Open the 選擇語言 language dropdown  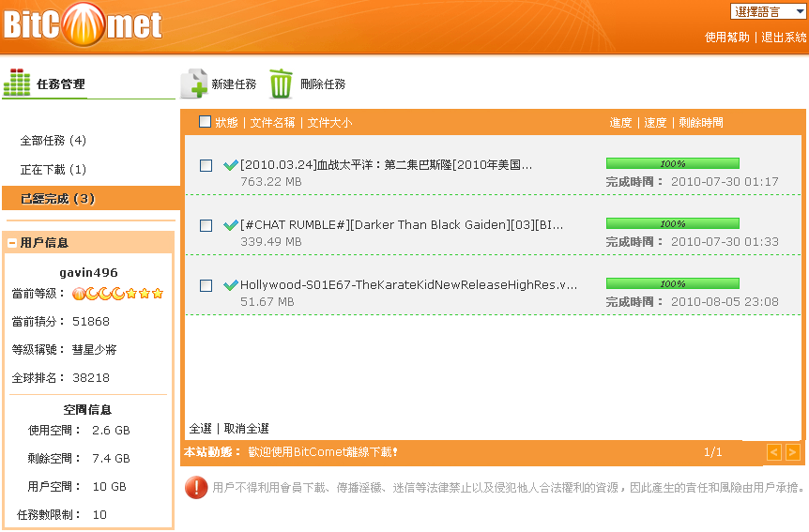pos(769,11)
